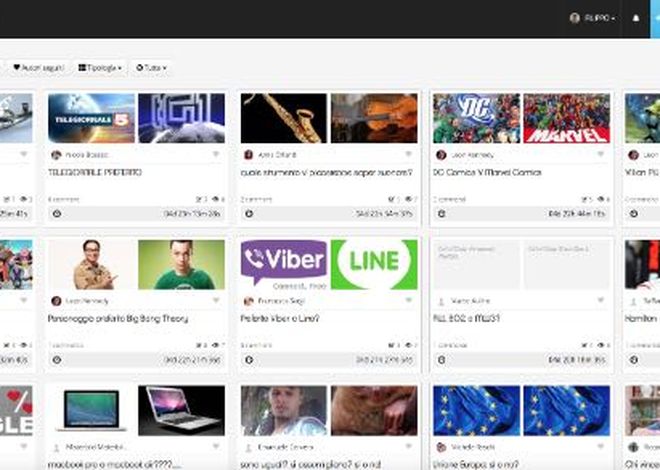Choose the Marvel image
The image size is (660, 470).
click(567, 118)
